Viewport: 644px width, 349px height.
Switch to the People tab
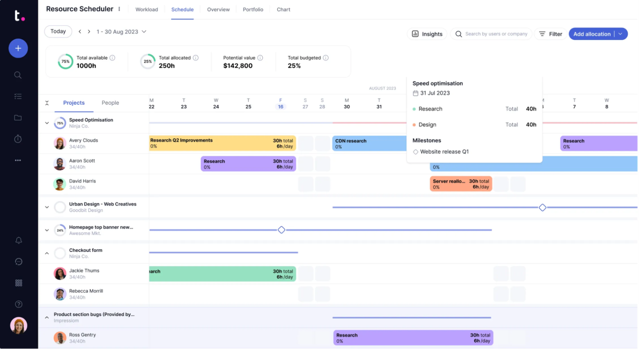[x=110, y=103]
